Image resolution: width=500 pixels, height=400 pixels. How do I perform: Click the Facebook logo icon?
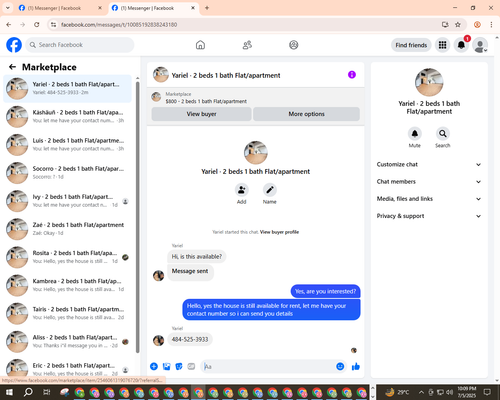pos(14,45)
